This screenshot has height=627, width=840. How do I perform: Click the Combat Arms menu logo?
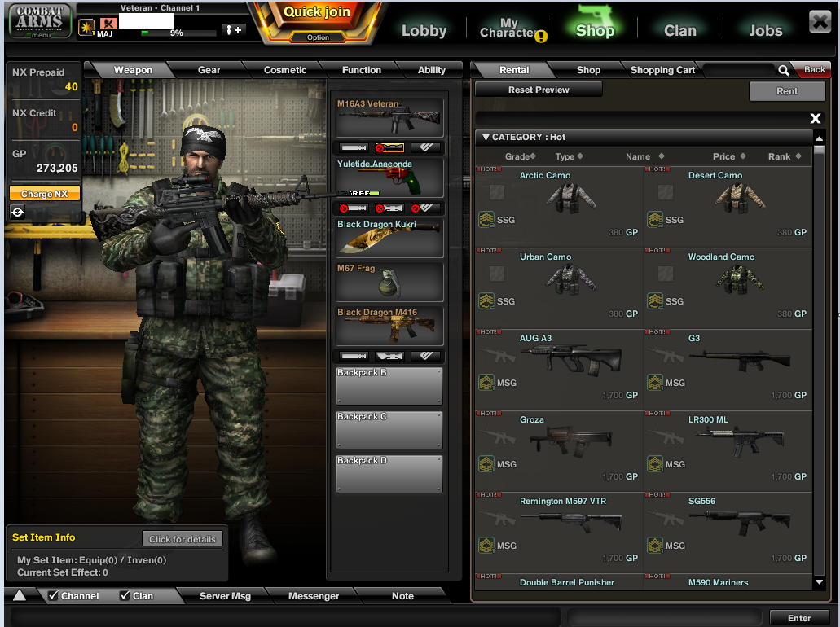tap(40, 21)
